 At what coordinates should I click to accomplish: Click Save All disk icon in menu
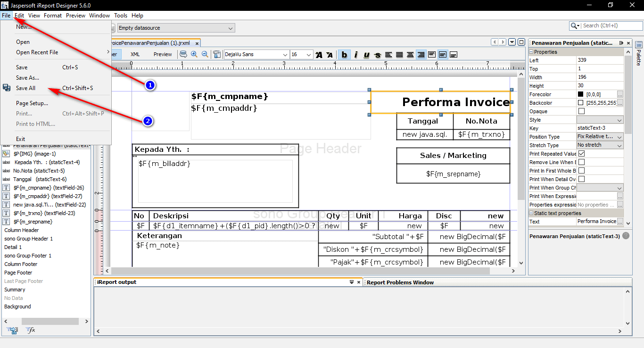click(7, 88)
